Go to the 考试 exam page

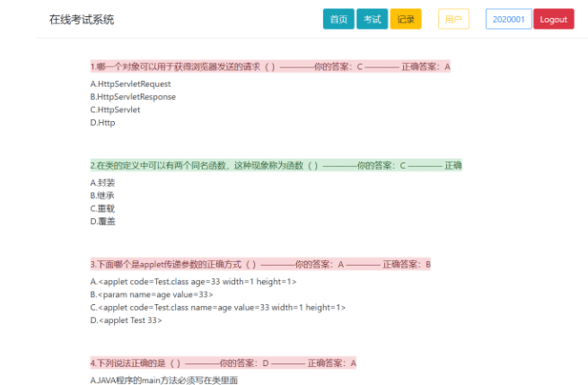point(372,19)
